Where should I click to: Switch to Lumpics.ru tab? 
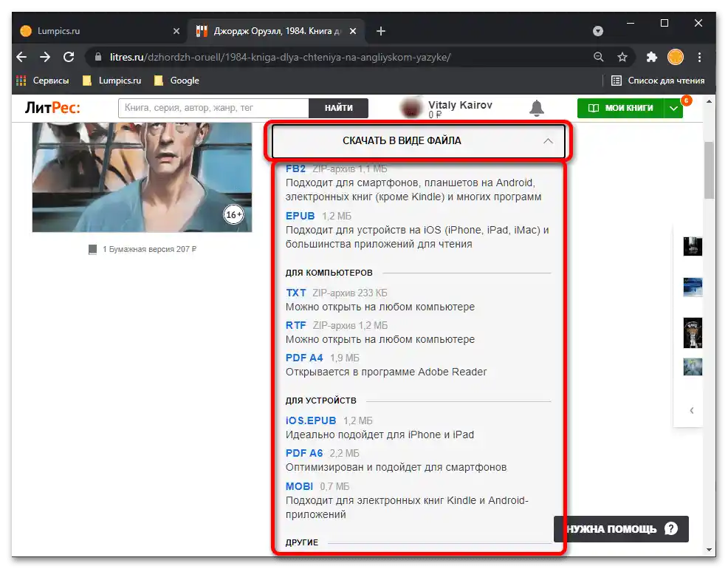[x=98, y=31]
